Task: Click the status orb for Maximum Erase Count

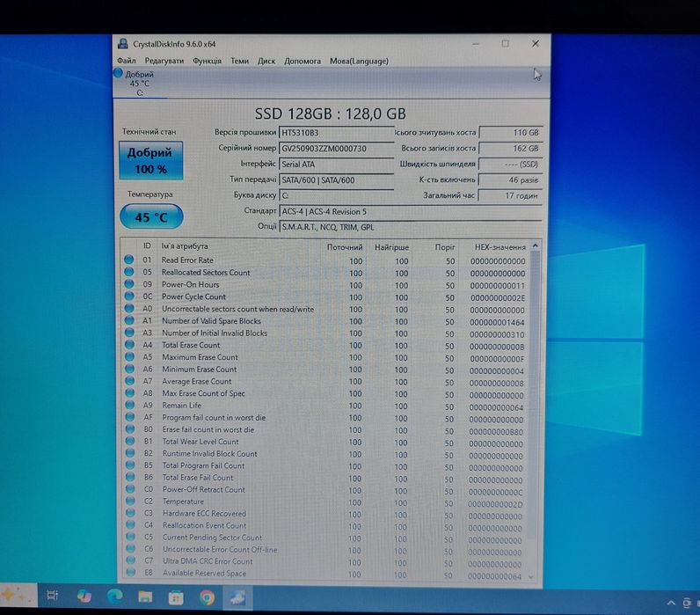Action: point(129,356)
